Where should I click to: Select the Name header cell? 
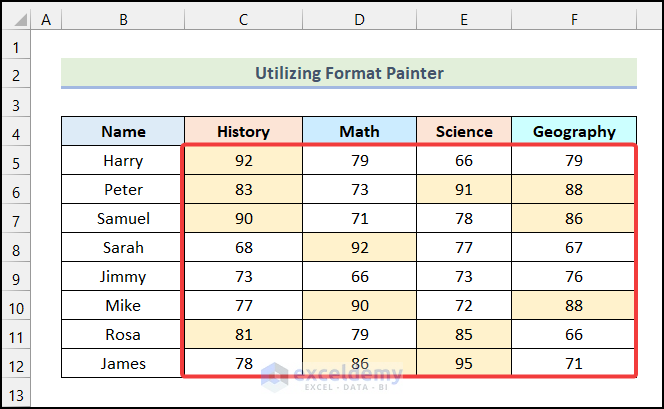pyautogui.click(x=123, y=132)
